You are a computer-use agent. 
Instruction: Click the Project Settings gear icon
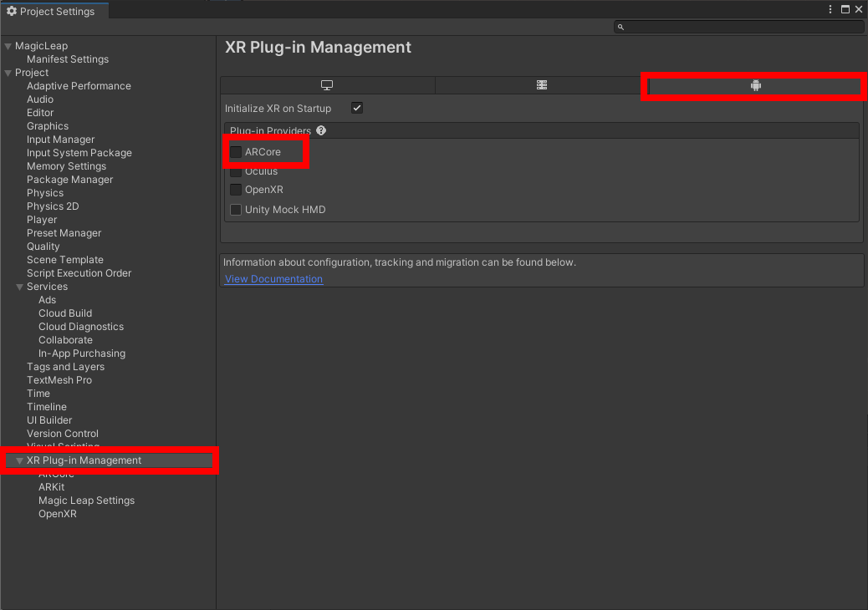coord(12,11)
